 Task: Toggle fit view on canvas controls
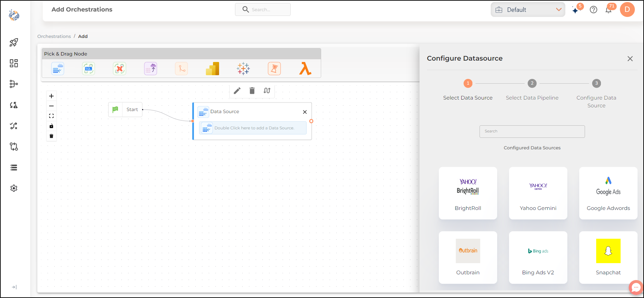(x=52, y=116)
